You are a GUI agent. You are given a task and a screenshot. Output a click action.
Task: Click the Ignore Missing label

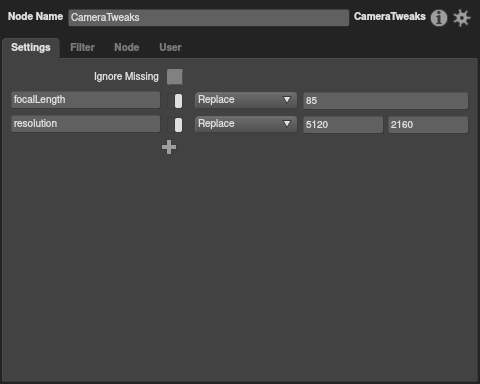coord(126,77)
